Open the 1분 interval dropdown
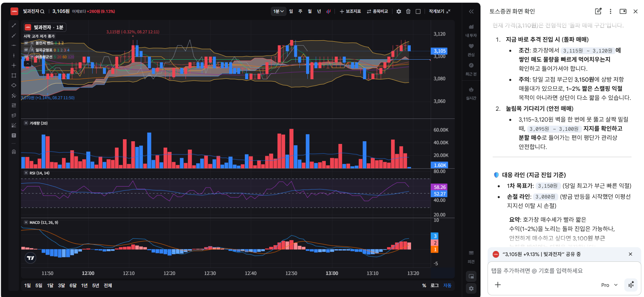 tap(279, 12)
